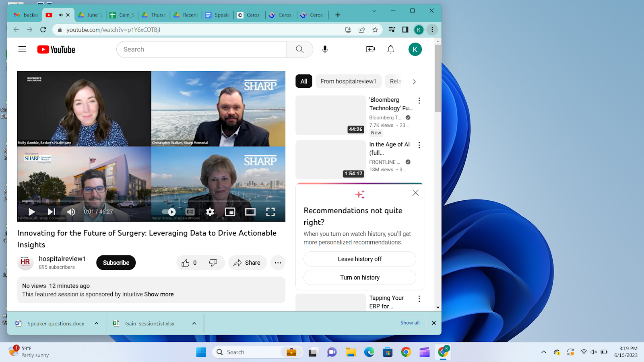Click Show all downloads

410,323
